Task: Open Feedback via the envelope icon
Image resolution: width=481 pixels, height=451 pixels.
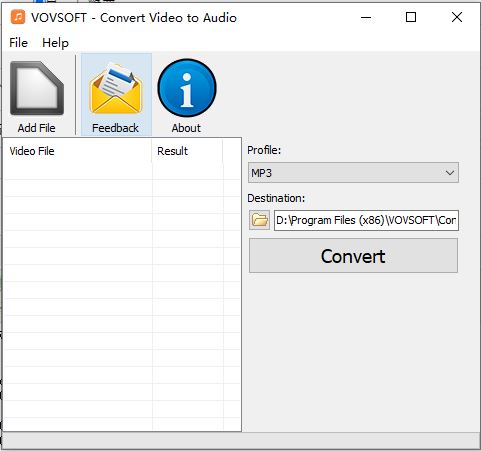Action: (116, 89)
